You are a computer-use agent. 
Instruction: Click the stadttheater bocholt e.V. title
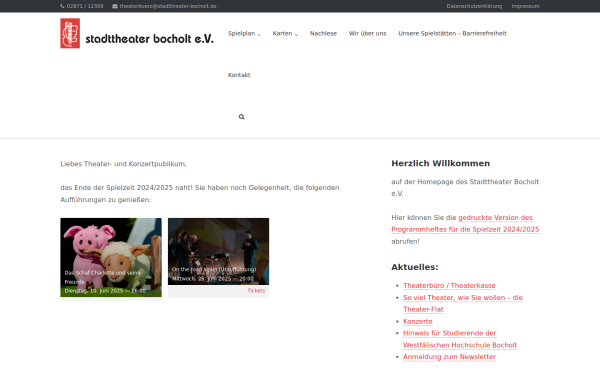149,39
